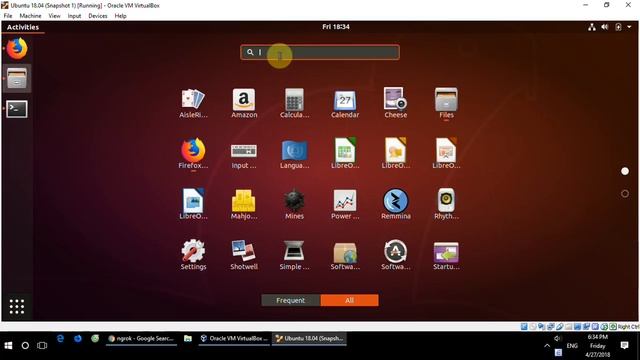The image size is (640, 360).
Task: Click Cortana search circle in taskbar
Action: (25, 345)
